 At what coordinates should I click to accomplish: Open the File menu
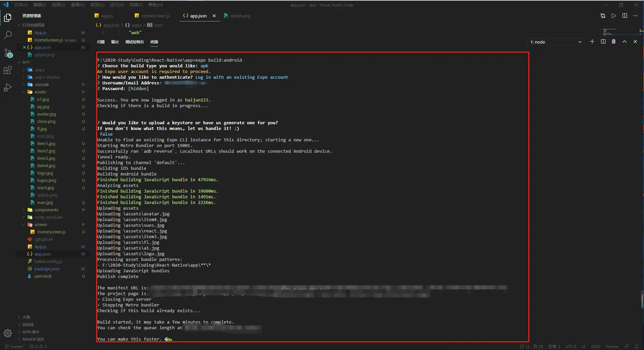21,5
